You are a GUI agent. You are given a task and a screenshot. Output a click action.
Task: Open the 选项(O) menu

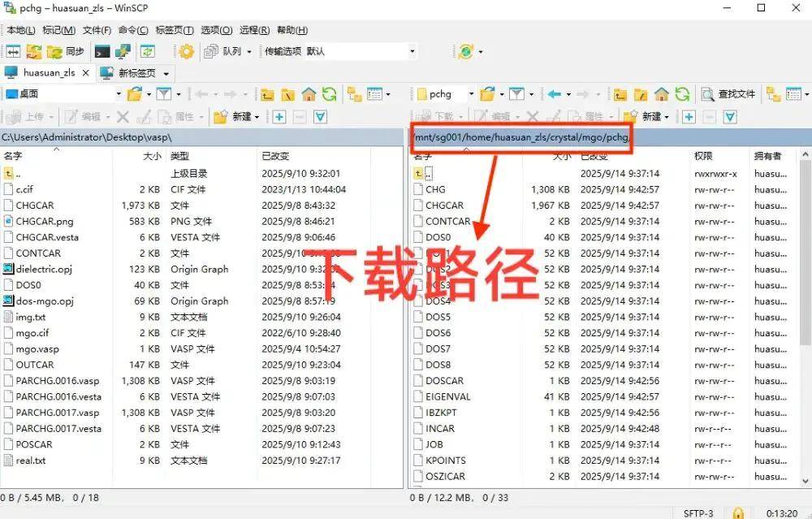coord(217,30)
